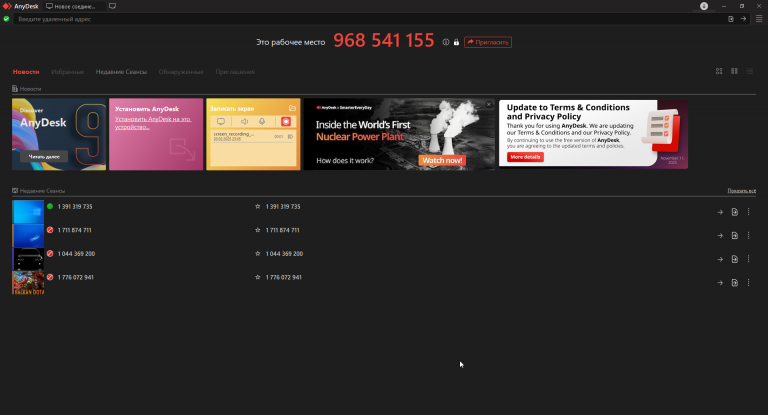Image resolution: width=768 pixels, height=415 pixels.
Task: Open more options for 1 711 874 711
Action: 748,235
